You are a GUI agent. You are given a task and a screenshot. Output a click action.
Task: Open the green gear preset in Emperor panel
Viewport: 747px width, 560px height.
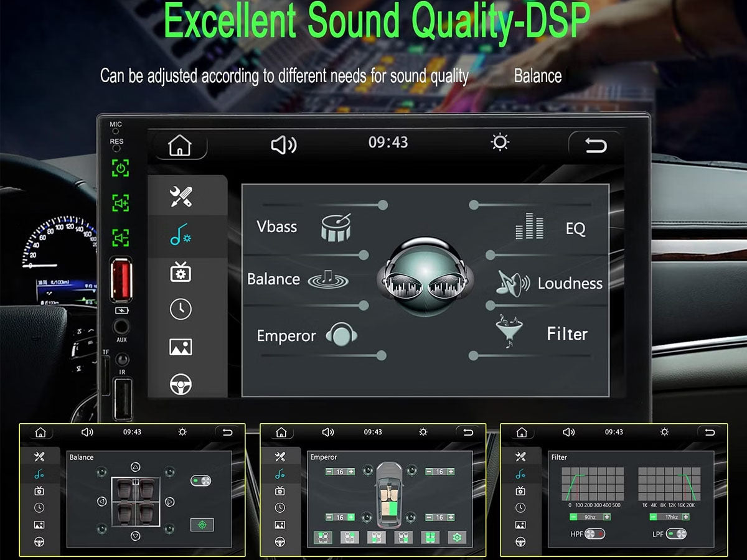point(458,538)
